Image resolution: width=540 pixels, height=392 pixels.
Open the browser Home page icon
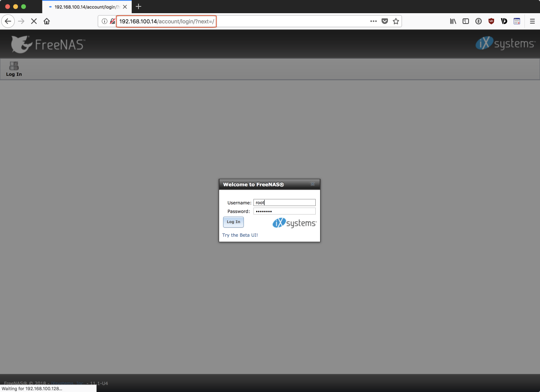(x=47, y=21)
